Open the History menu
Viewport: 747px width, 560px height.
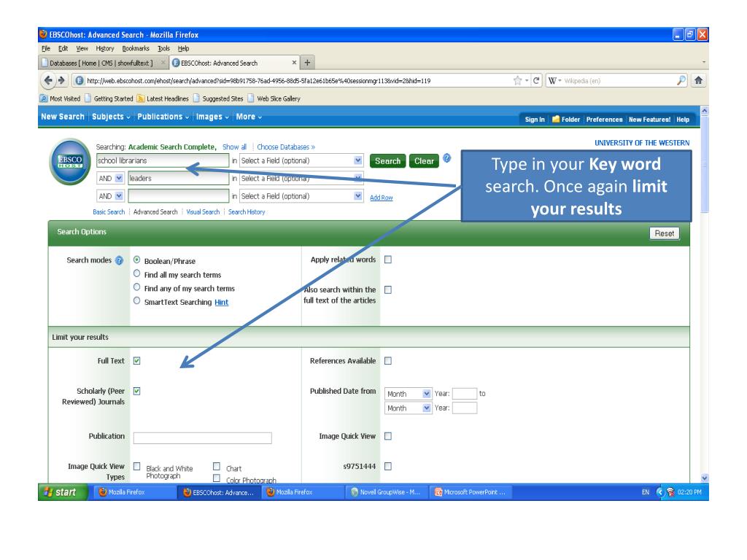pos(105,49)
